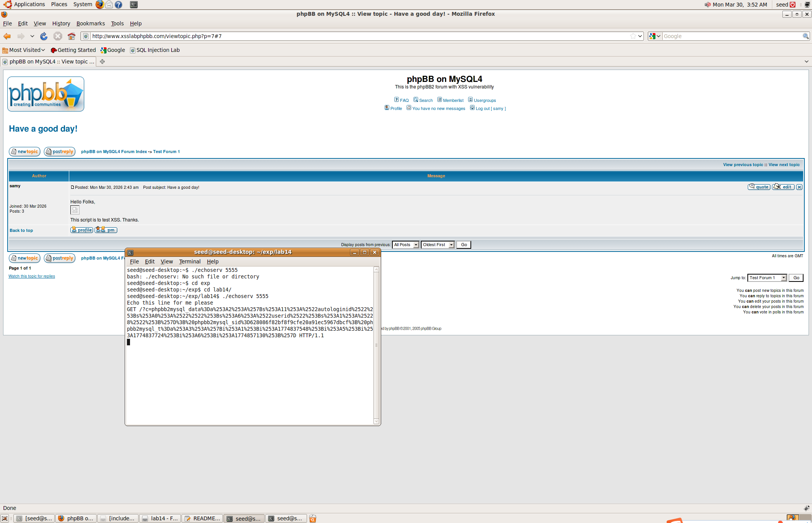Expand the Jump to Test Forum 1 dropdown
The width and height of the screenshot is (812, 523).
(767, 278)
